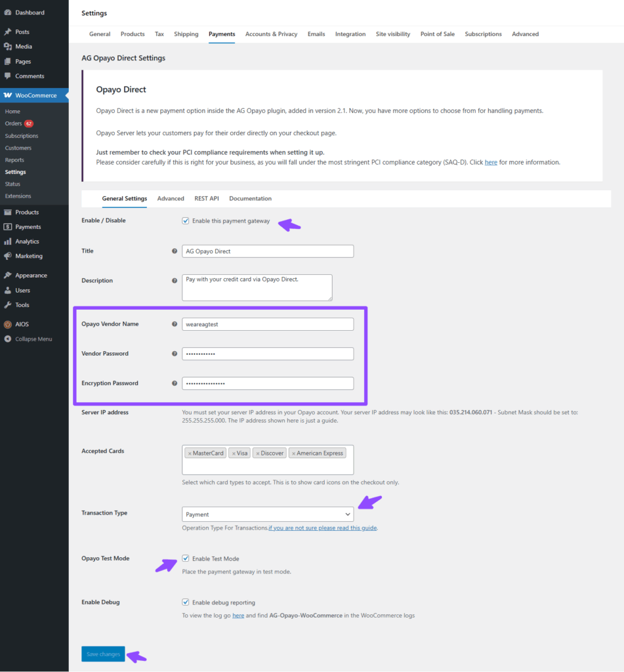Toggle Enable debug reporting checkbox
Image resolution: width=624 pixels, height=672 pixels.
click(x=186, y=602)
